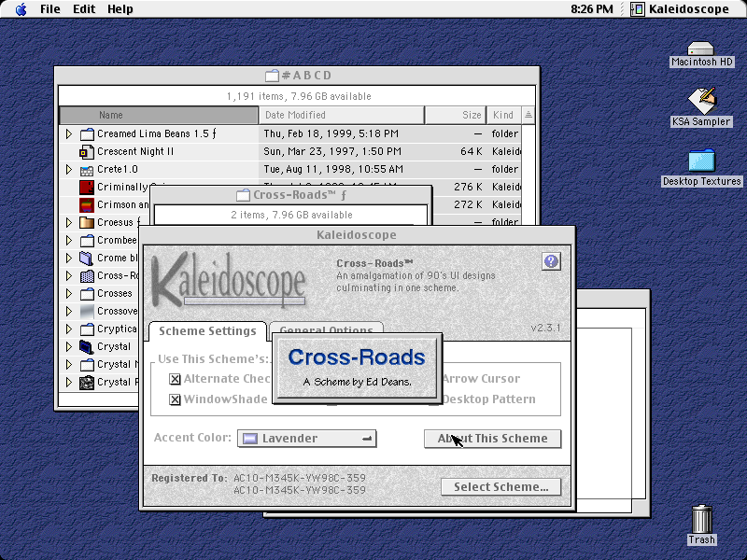
Task: Click the Cross-Roads window title folder icon
Action: (x=244, y=195)
